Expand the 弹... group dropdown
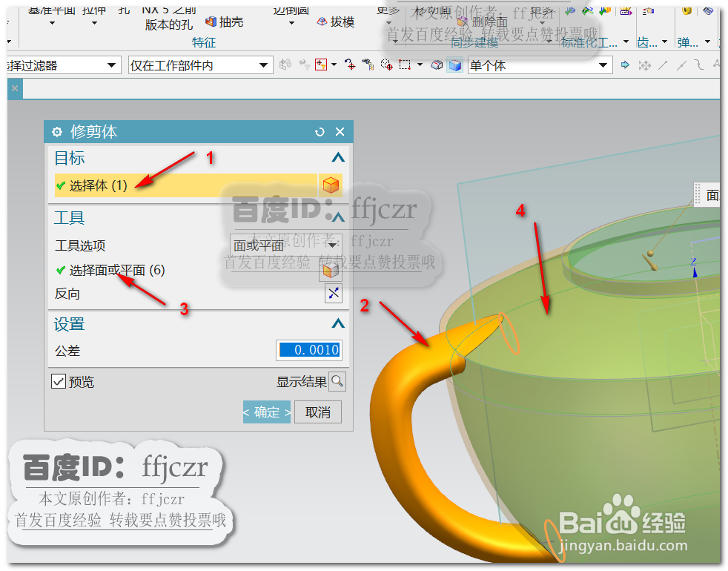The image size is (728, 571). [x=707, y=42]
